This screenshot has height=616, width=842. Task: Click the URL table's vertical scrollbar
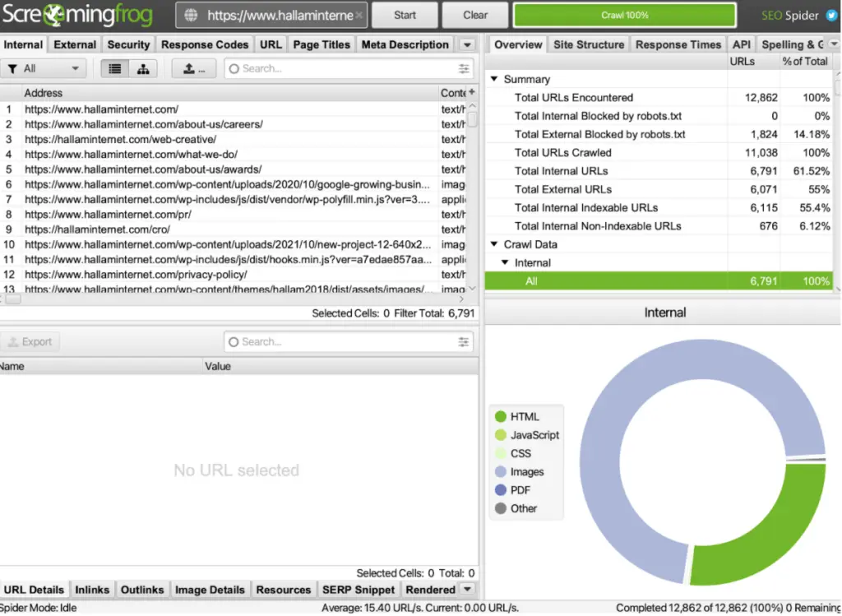(x=473, y=196)
